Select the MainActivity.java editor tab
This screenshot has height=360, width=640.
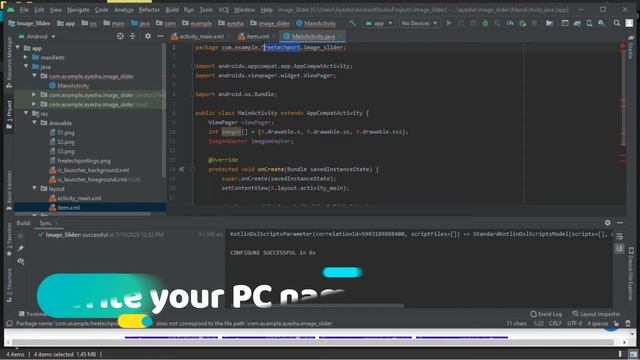(x=312, y=36)
